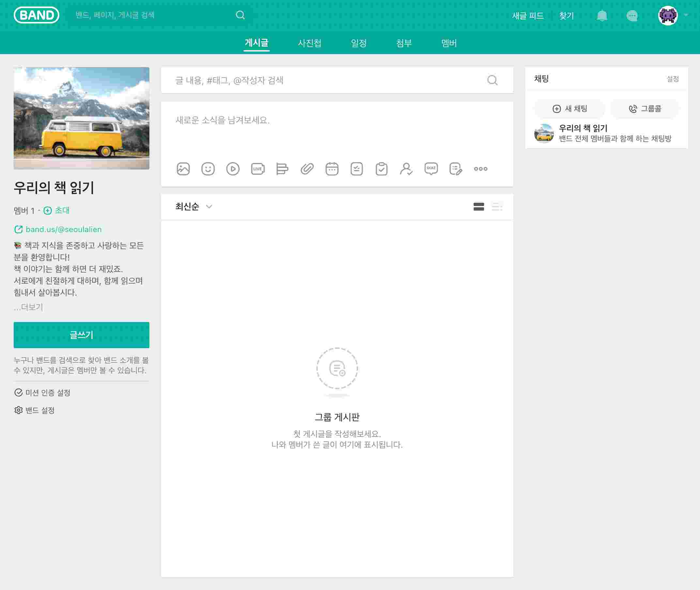The height and width of the screenshot is (590, 700).
Task: Open the sticker emoji picker
Action: (x=208, y=169)
